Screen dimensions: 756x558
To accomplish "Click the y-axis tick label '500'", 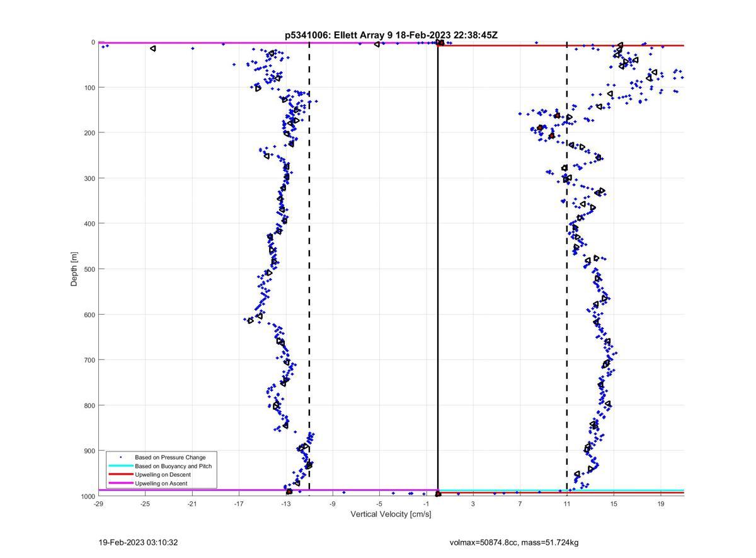I will 89,269.
